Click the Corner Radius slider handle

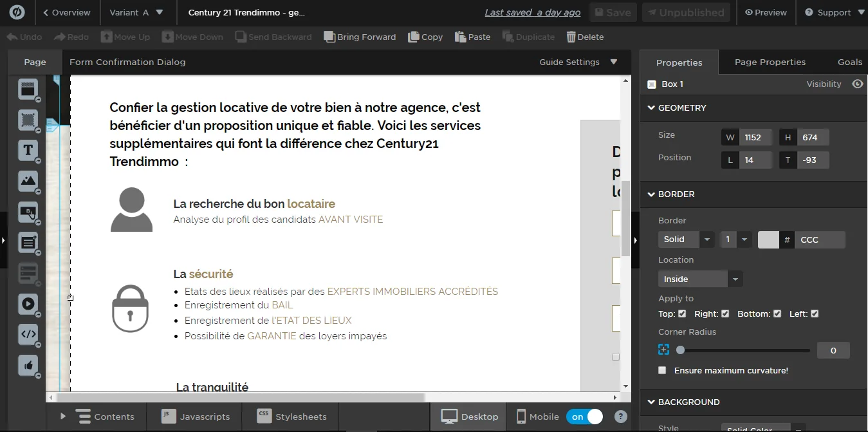click(680, 350)
